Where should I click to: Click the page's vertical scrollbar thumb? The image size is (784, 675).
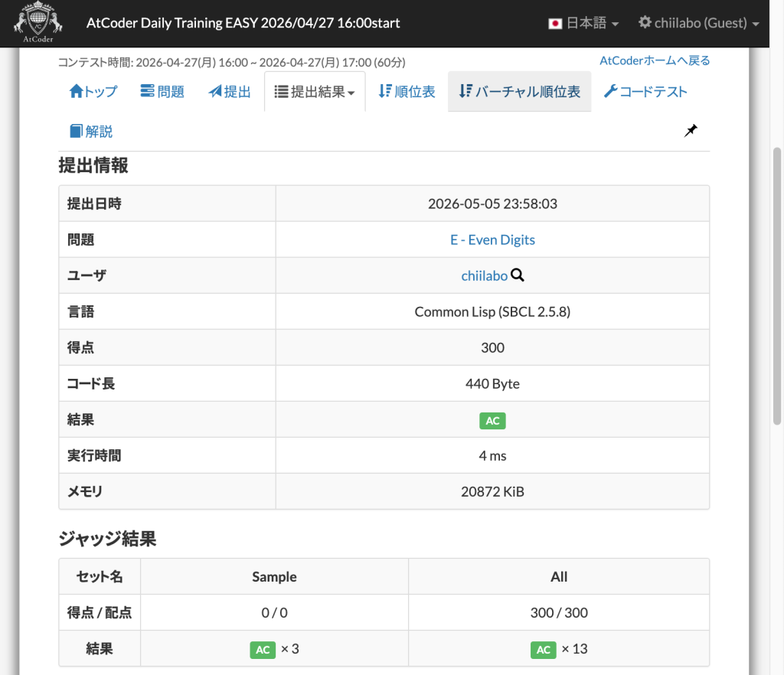[777, 285]
